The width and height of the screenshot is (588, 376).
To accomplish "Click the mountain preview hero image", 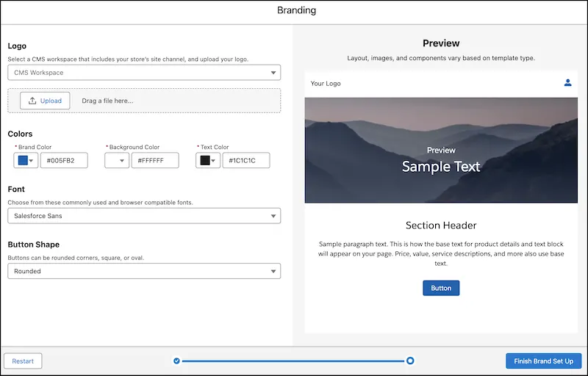I will tap(441, 150).
